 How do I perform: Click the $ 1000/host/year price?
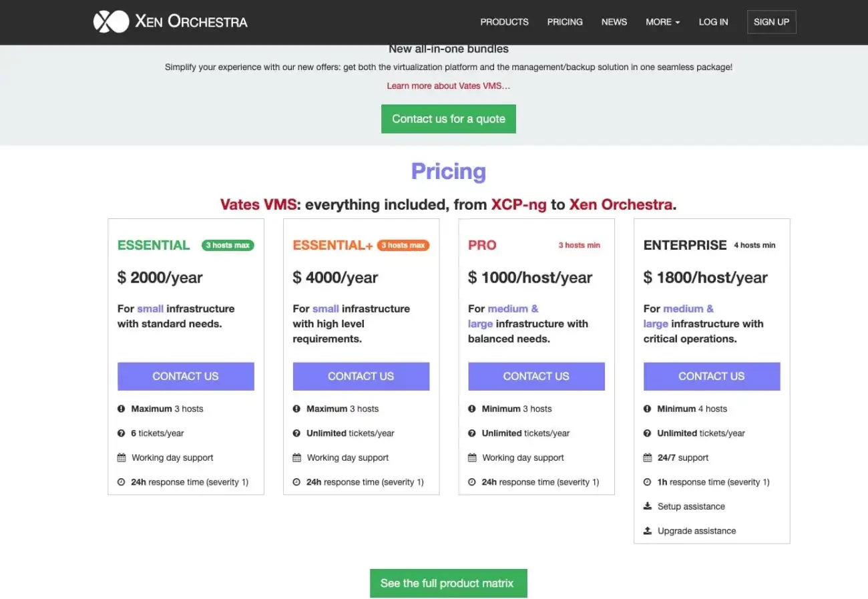(x=530, y=278)
